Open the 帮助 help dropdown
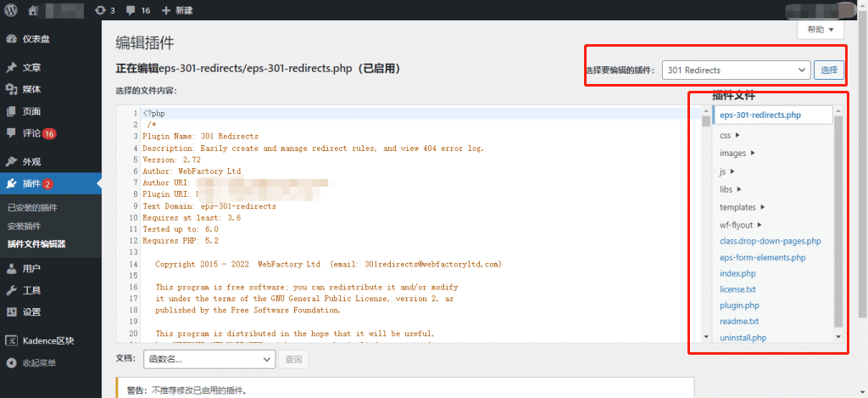The height and width of the screenshot is (398, 868). pyautogui.click(x=821, y=30)
